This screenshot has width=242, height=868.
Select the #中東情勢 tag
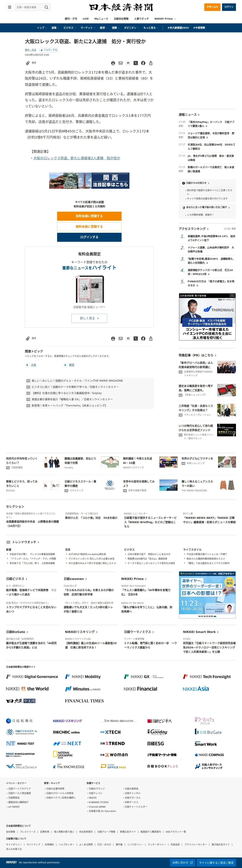pyautogui.click(x=199, y=28)
